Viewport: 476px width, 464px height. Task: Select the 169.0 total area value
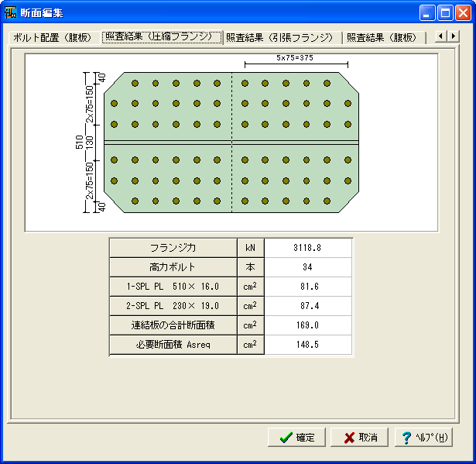pos(308,325)
